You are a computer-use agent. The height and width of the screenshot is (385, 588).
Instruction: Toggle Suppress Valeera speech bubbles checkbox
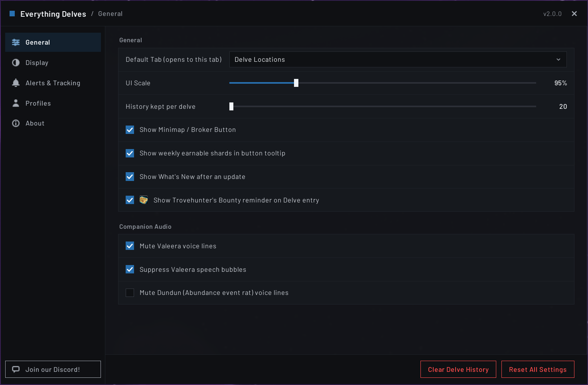tap(130, 269)
